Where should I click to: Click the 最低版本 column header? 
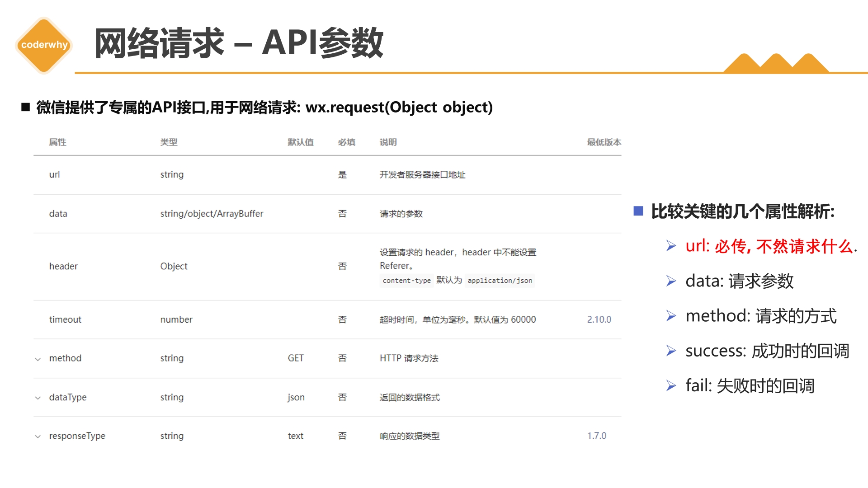coord(604,142)
